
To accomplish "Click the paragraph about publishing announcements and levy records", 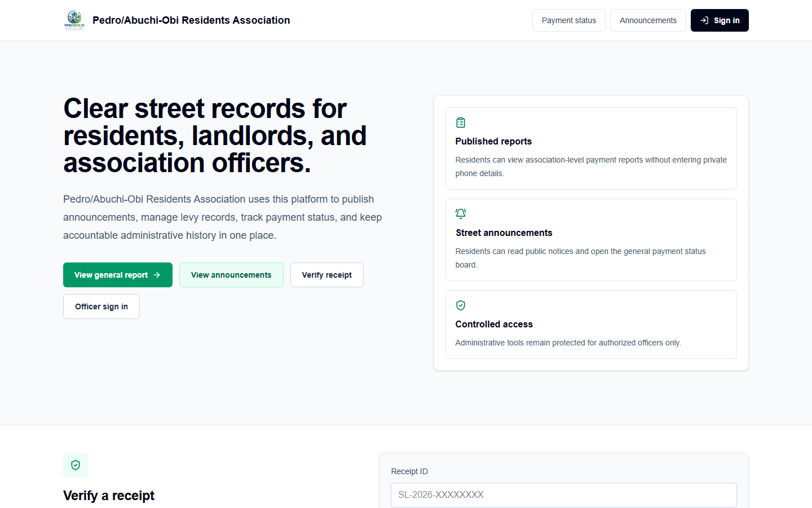I will pyautogui.click(x=223, y=217).
